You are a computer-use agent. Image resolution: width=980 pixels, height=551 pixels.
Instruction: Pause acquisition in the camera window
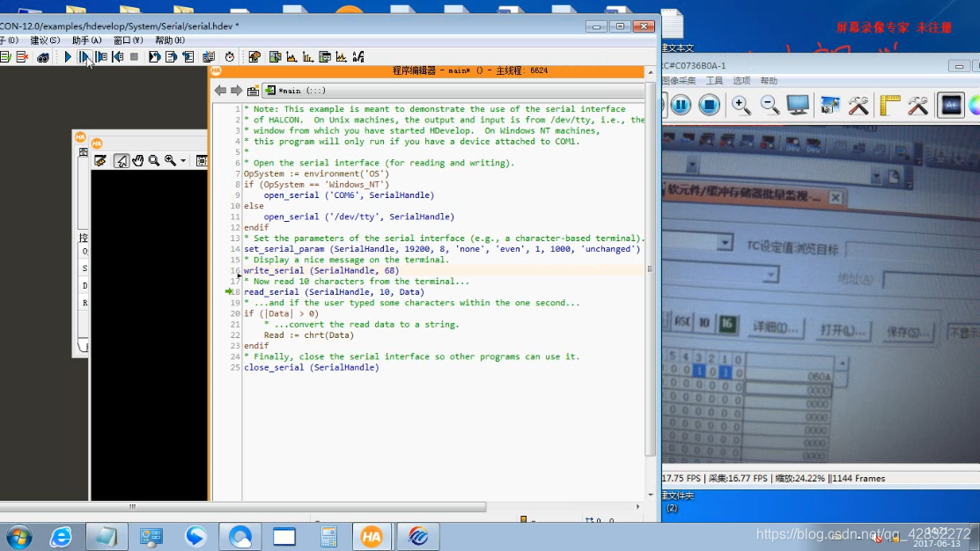pyautogui.click(x=681, y=105)
